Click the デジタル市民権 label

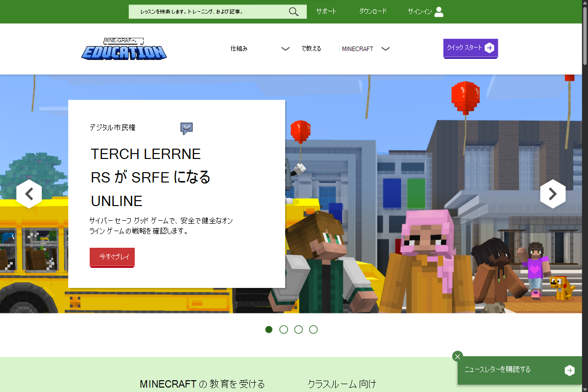[x=112, y=128]
